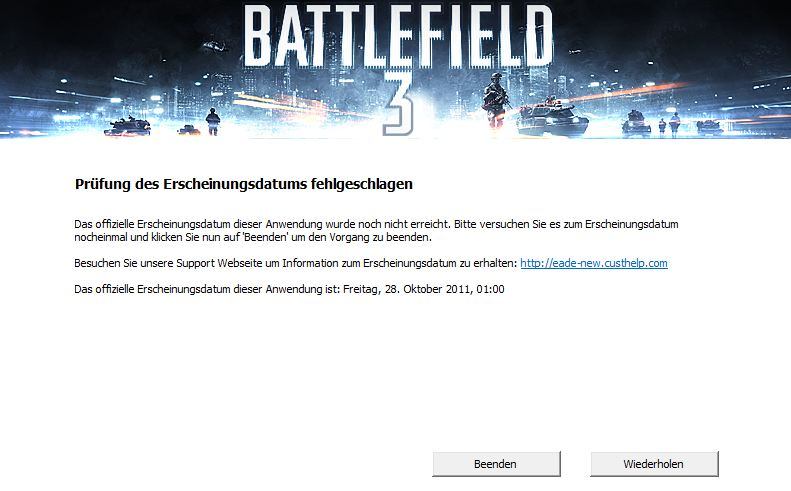Select the armed soldier beside the numeral 3
The width and height of the screenshot is (791, 491).
(495, 99)
